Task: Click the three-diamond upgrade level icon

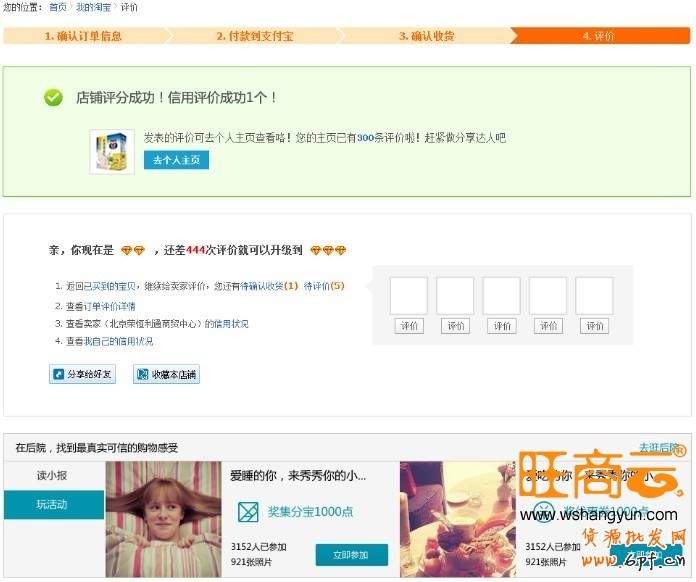Action: click(x=327, y=250)
